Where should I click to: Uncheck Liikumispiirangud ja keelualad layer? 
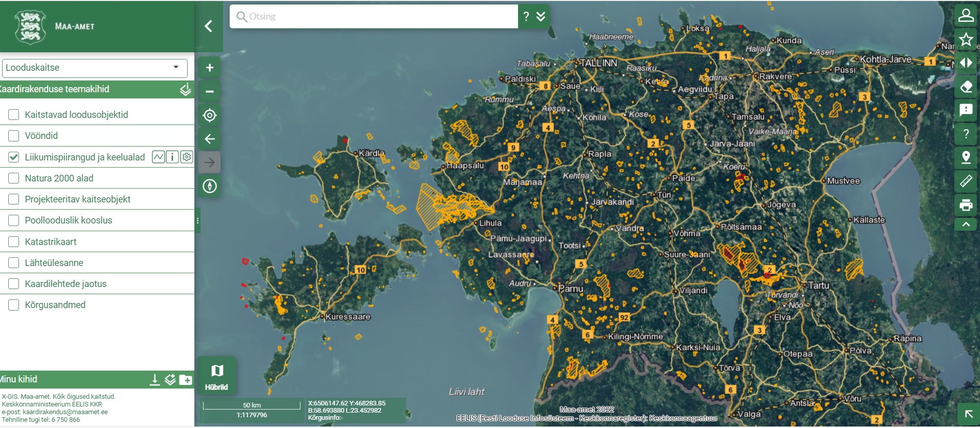(14, 157)
